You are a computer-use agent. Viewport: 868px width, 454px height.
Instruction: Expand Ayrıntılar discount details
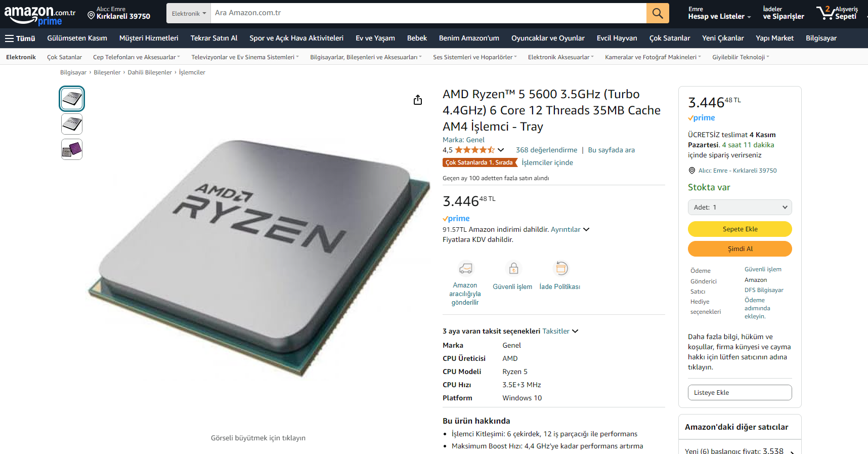[570, 229]
